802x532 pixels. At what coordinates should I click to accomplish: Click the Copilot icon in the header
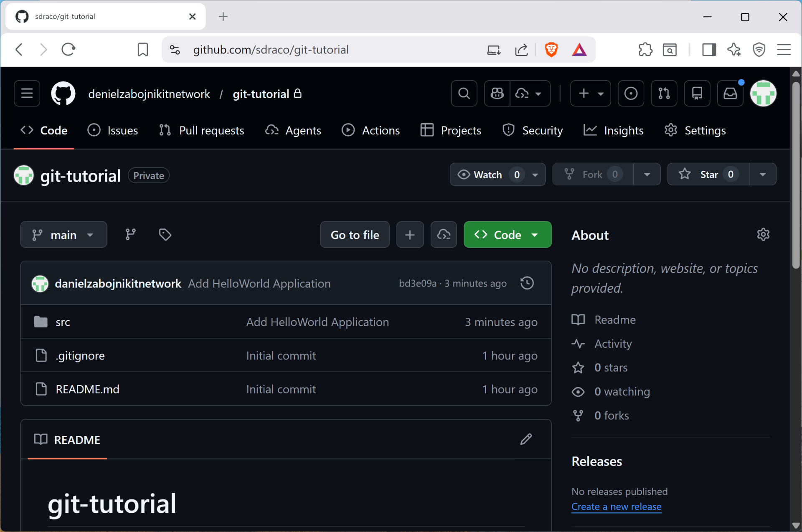pyautogui.click(x=497, y=94)
